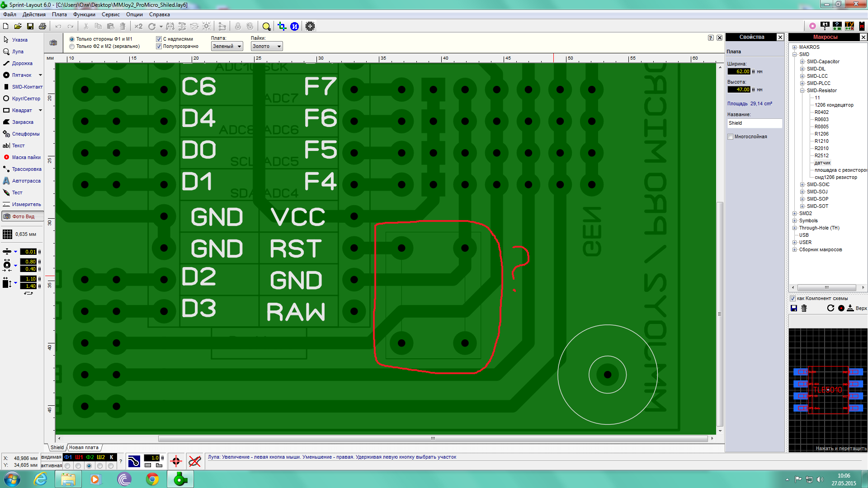This screenshot has height=488, width=868.
Task: Open the Функции menu
Action: [x=84, y=14]
